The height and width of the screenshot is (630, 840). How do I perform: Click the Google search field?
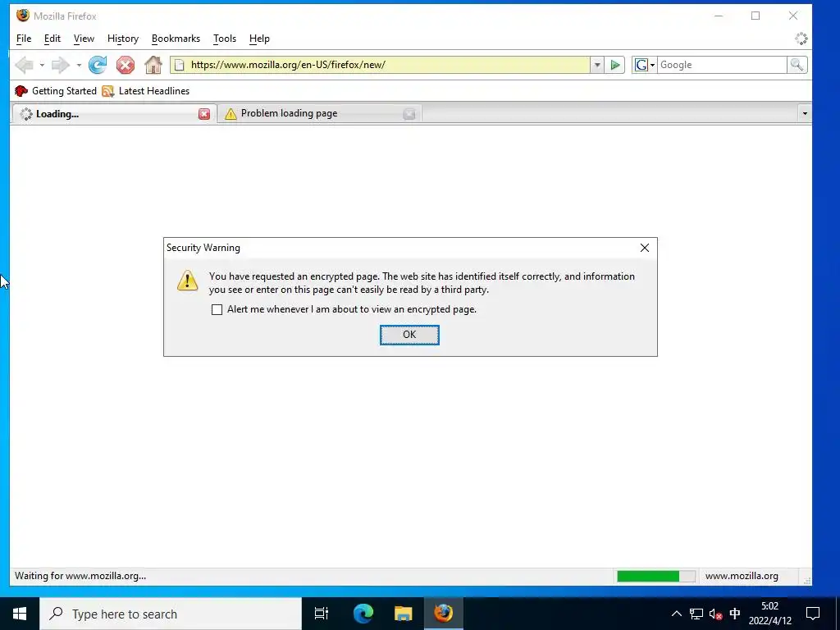722,65
